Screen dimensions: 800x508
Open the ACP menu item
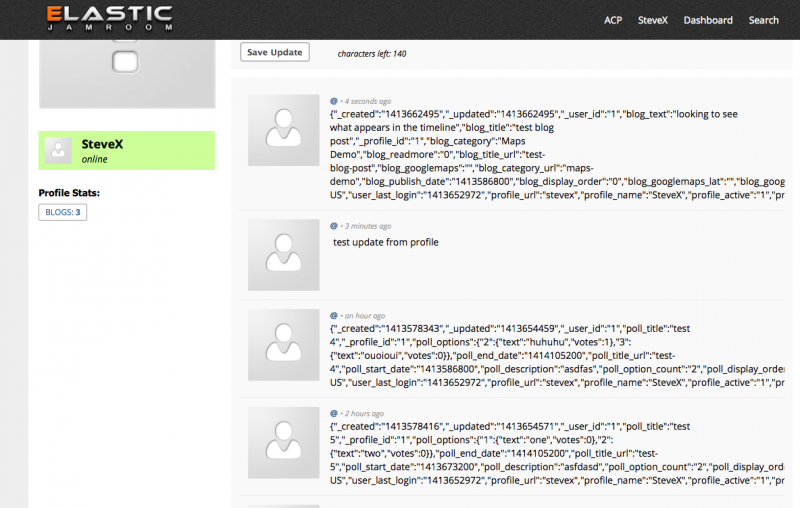point(615,20)
